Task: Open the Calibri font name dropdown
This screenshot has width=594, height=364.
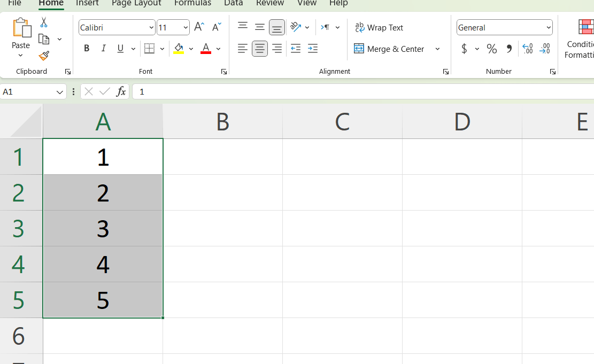Action: [x=151, y=28]
